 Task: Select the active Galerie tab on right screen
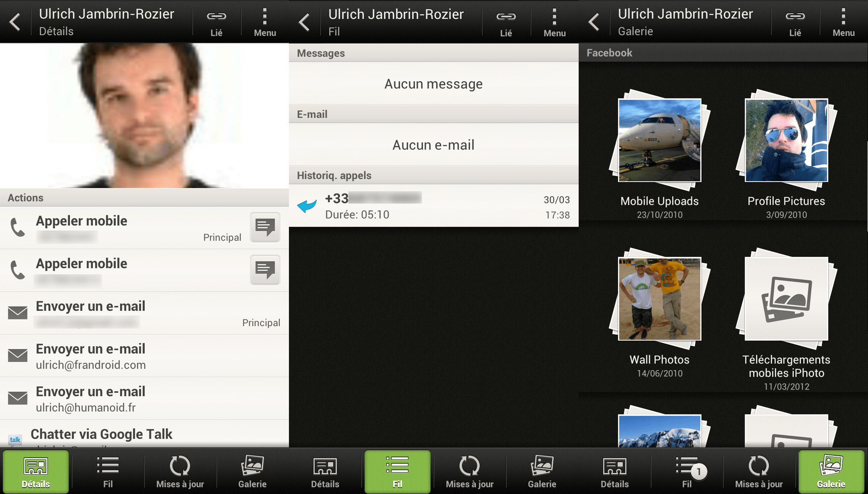[x=831, y=472]
